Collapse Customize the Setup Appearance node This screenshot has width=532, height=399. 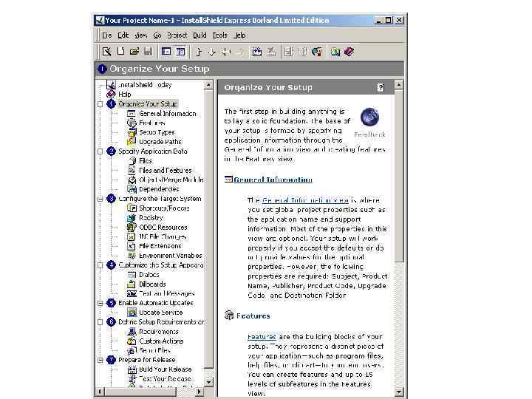click(x=100, y=265)
